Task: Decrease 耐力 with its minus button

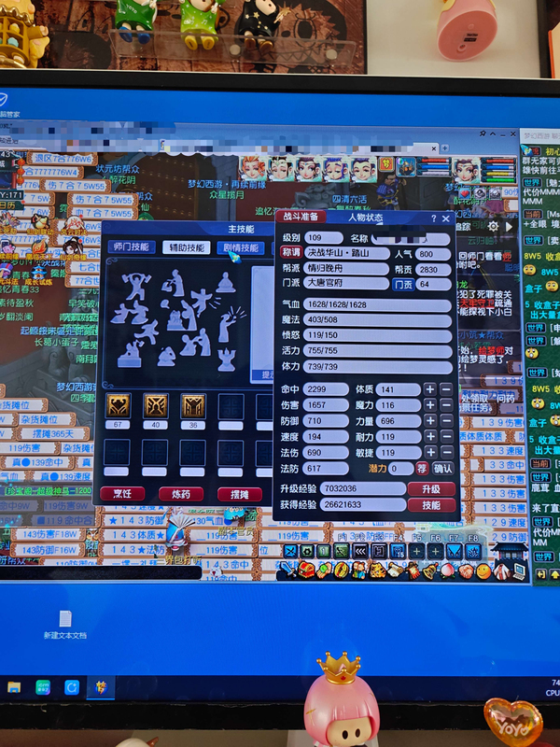Action: (x=446, y=436)
